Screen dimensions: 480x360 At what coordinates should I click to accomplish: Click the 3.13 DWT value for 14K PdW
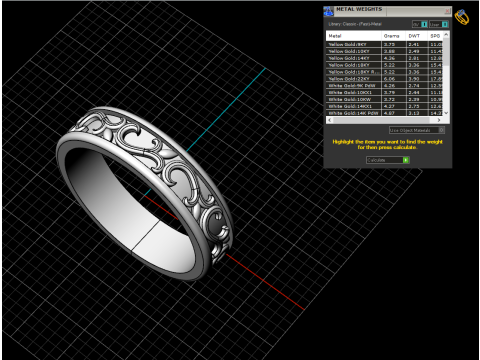click(414, 113)
